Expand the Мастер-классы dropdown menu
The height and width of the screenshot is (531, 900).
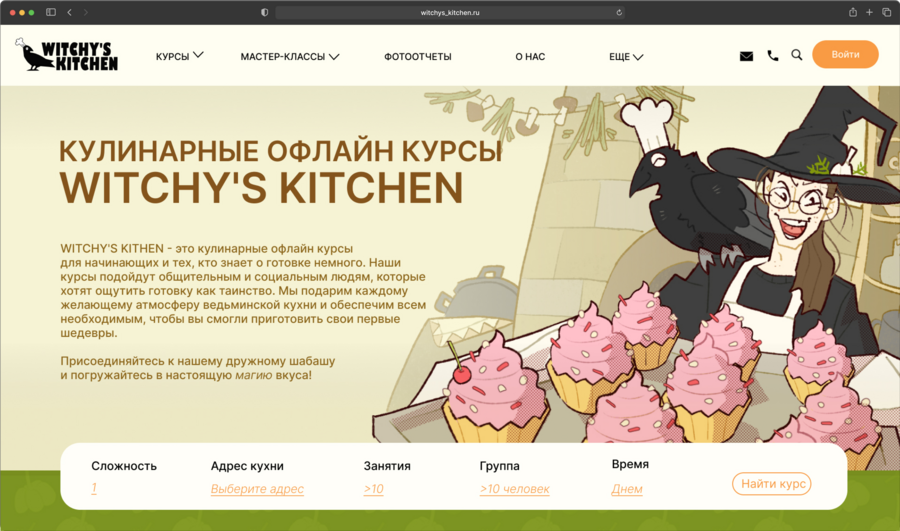click(290, 56)
